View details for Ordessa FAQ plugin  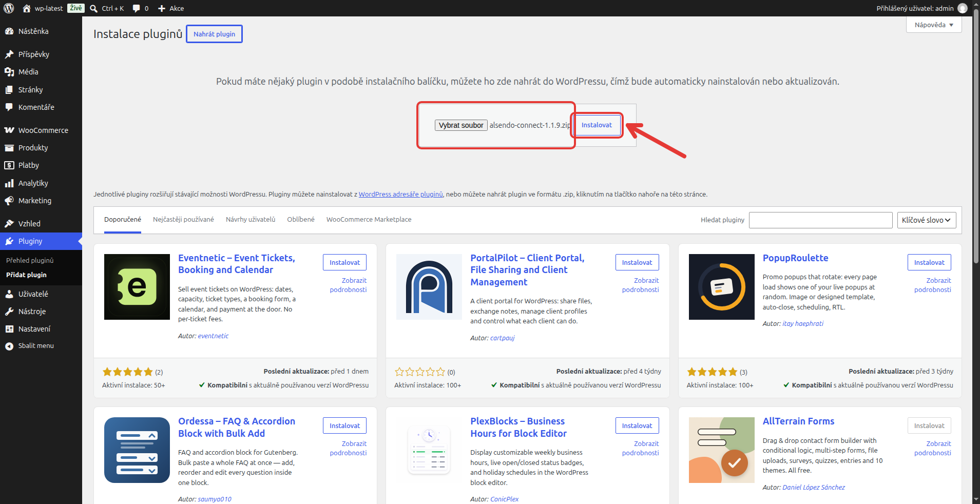click(x=348, y=448)
